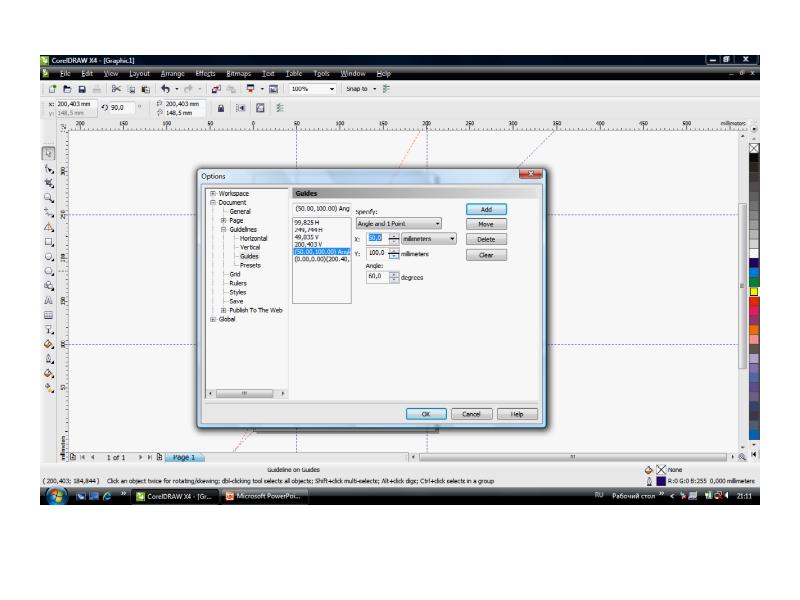Select the Crop tool in toolbox
Image resolution: width=800 pixels, height=600 pixels.
coord(48,183)
